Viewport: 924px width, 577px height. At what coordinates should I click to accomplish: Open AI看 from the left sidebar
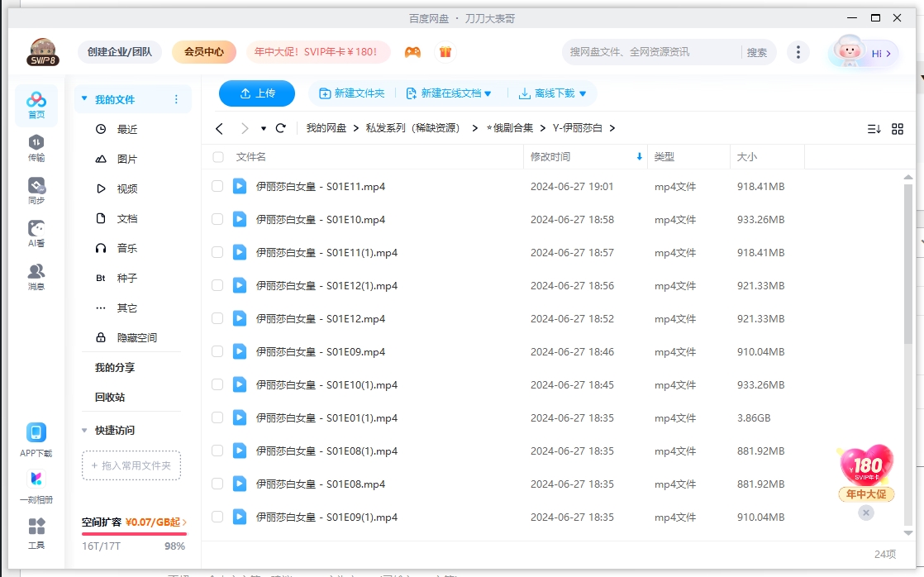click(36, 231)
